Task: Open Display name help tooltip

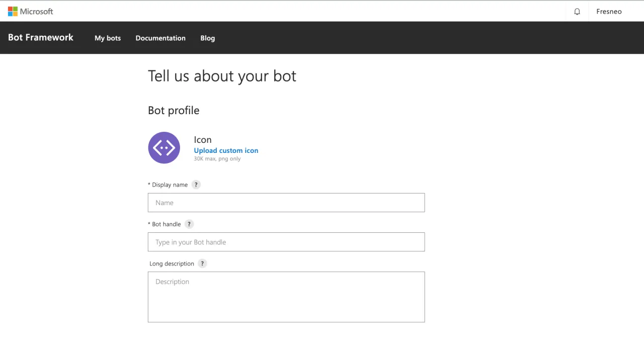Action: [196, 185]
